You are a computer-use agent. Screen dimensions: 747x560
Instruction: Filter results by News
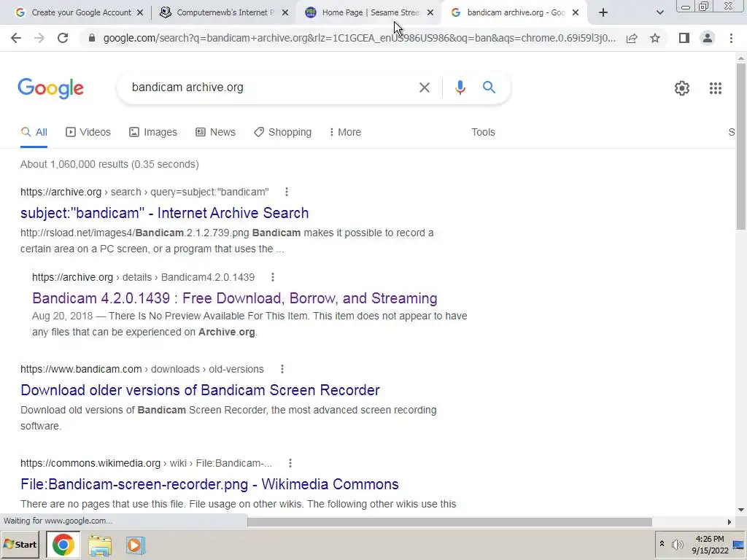[x=215, y=132]
